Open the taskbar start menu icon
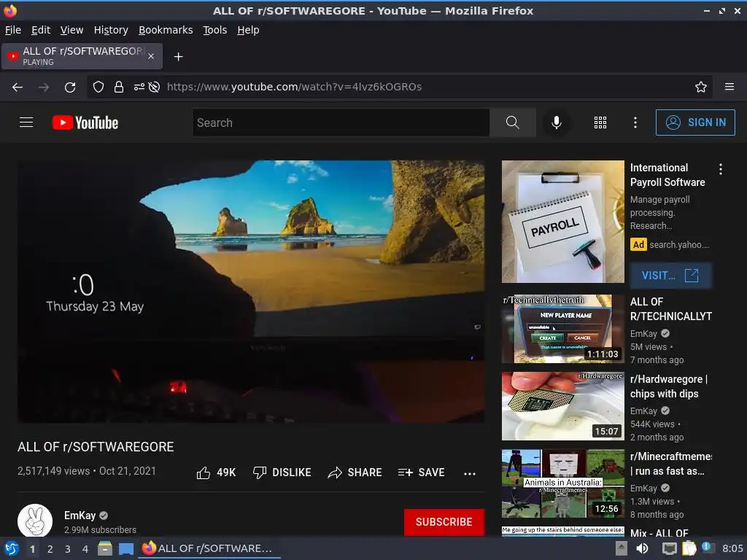Viewport: 747px width, 560px height. 12,548
